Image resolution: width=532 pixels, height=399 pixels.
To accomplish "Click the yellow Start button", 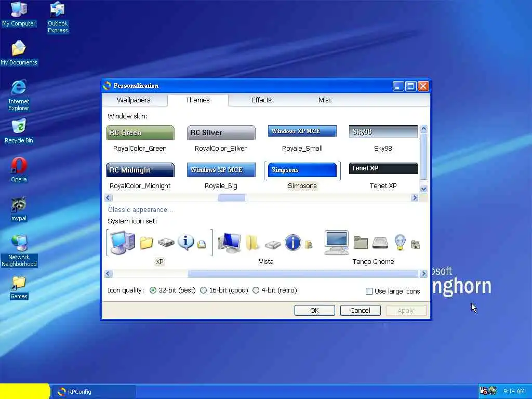I will coord(25,391).
